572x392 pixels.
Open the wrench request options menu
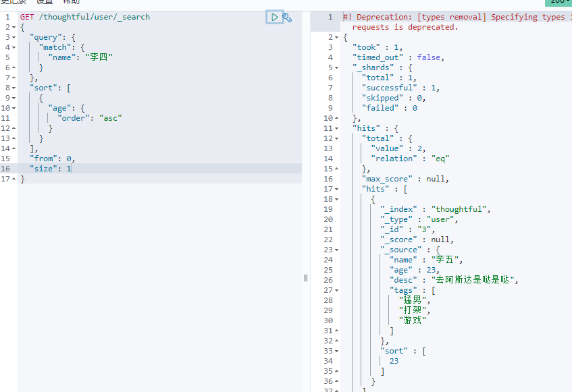point(288,18)
